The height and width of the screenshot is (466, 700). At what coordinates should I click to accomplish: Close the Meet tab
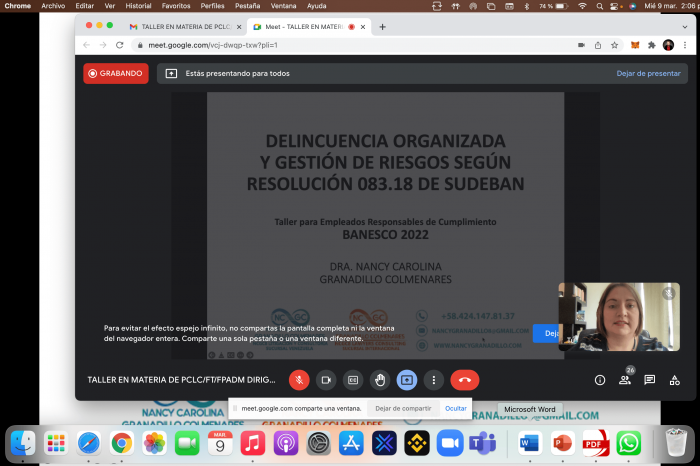pos(363,27)
